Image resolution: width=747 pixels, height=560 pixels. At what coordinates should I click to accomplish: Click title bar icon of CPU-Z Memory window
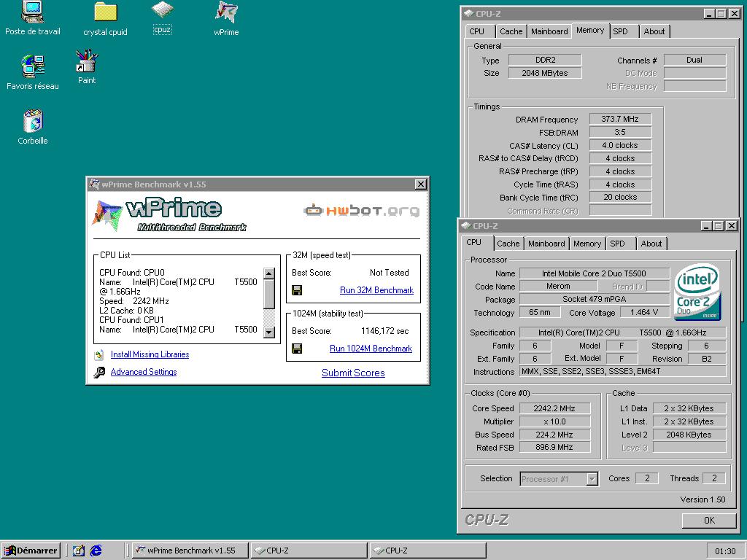coord(469,14)
